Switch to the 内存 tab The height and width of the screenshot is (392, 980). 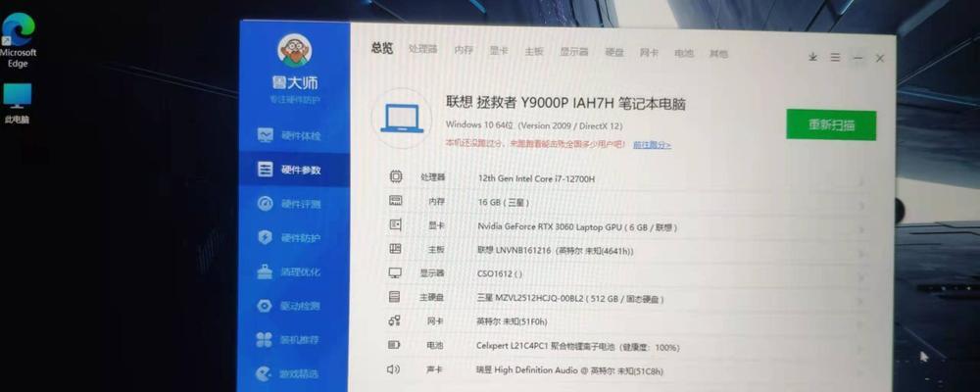464,50
